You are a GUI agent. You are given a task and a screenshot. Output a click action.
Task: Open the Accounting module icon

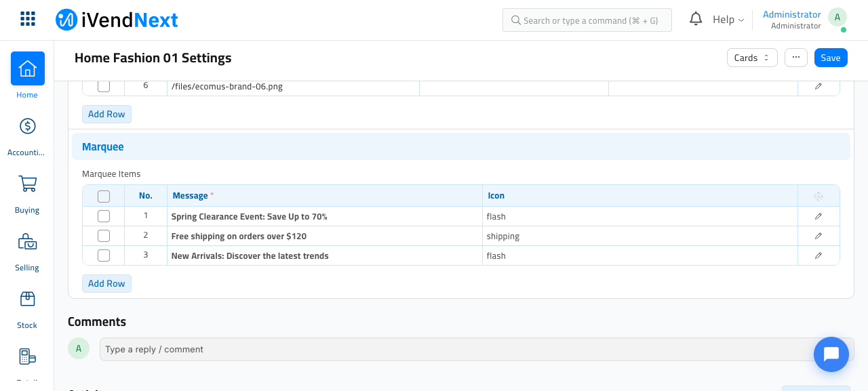pyautogui.click(x=28, y=126)
